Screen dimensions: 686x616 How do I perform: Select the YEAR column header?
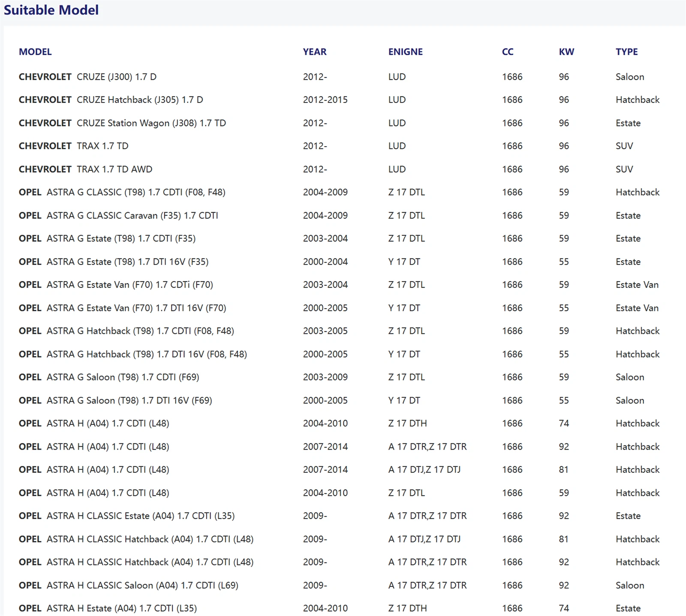click(x=315, y=52)
